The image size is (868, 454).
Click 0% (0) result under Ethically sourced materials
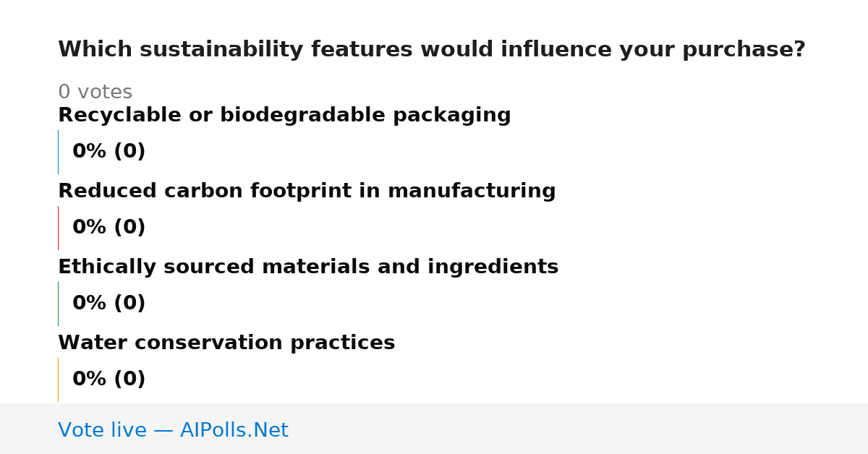click(109, 304)
